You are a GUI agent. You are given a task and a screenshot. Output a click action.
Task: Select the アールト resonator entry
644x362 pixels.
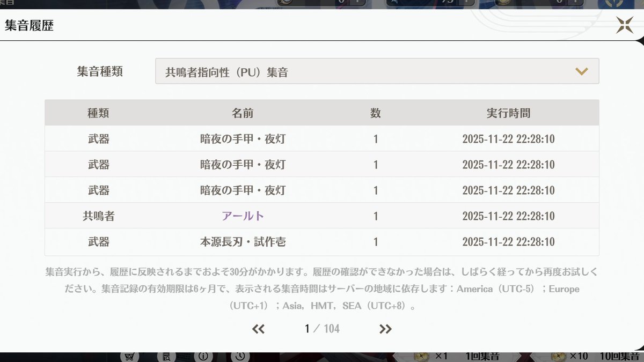tap(243, 216)
